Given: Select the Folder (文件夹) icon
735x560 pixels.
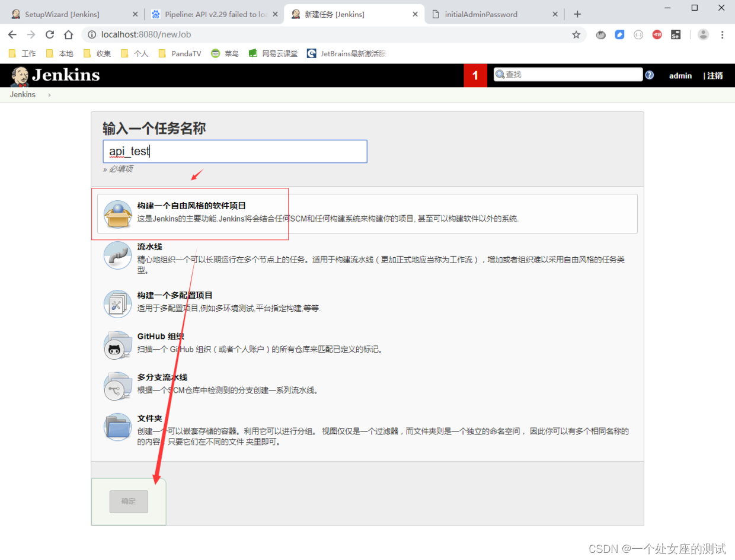Looking at the screenshot, I should [117, 427].
